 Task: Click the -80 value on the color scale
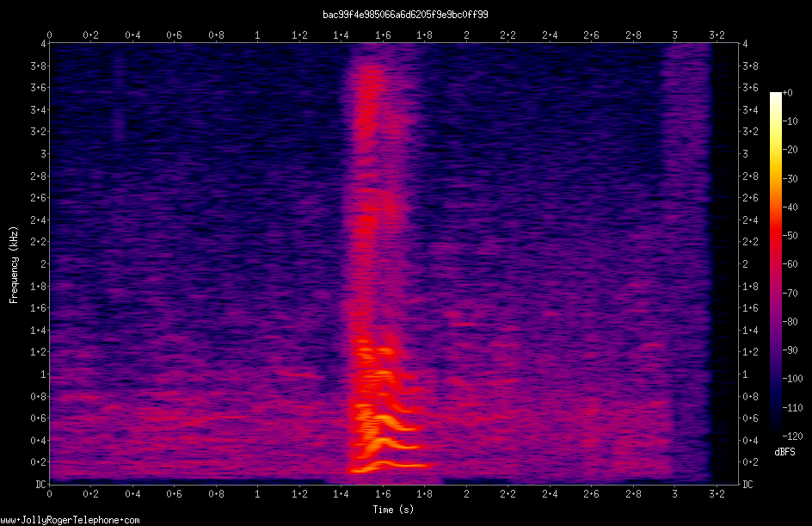(790, 322)
